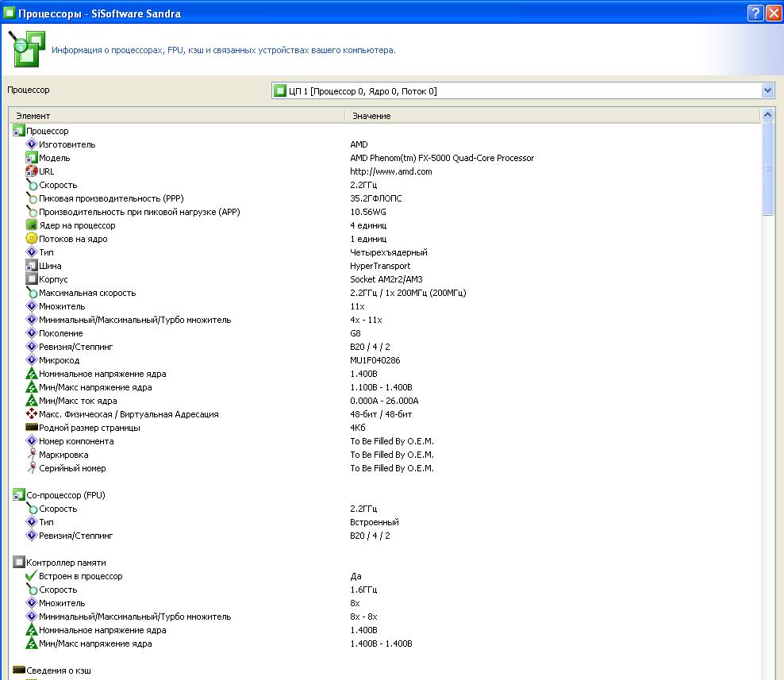Click the Модель row icon
784x680 pixels.
[x=32, y=157]
